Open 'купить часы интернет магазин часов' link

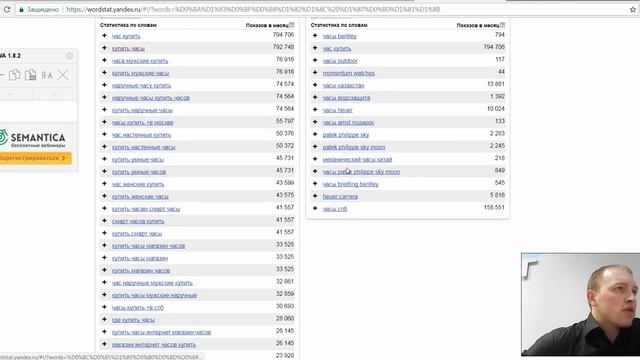pos(161,332)
